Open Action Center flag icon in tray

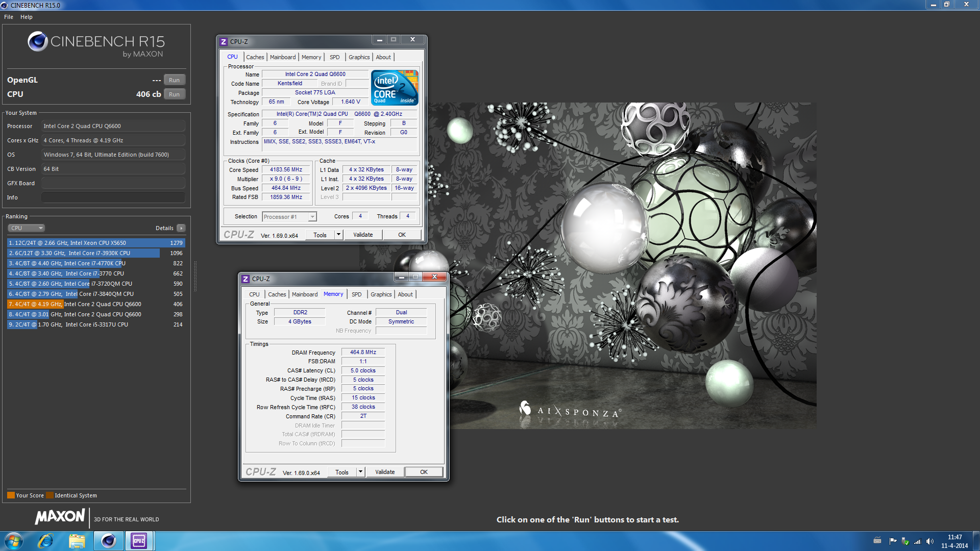point(893,541)
